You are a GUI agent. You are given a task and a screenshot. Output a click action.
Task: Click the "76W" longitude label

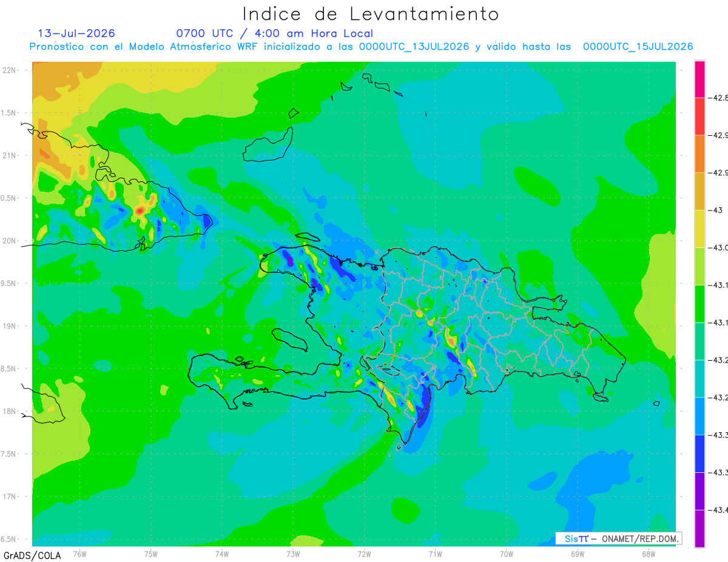tap(79, 553)
